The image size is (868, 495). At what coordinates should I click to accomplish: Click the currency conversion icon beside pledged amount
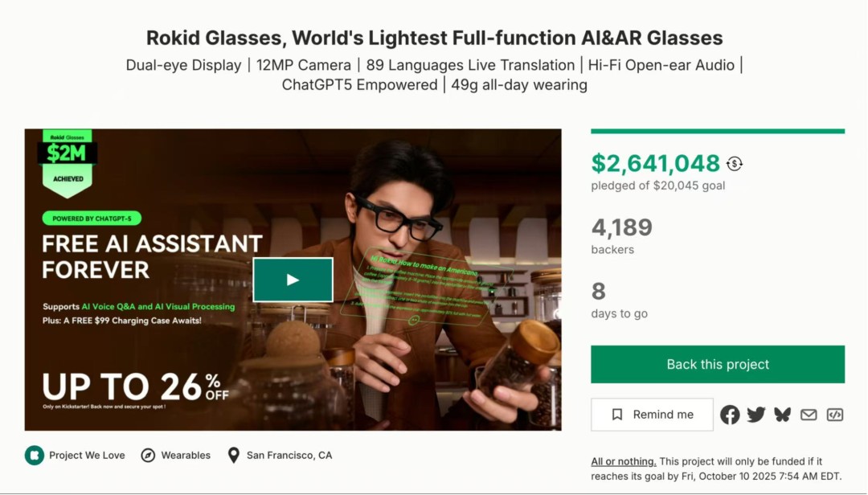[x=734, y=164]
